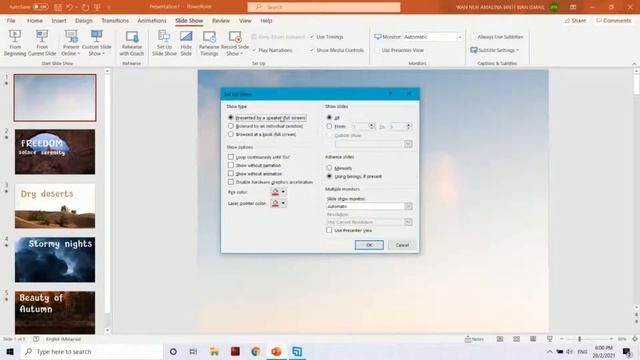
Task: Click the From slide number spinner
Action: click(x=371, y=127)
